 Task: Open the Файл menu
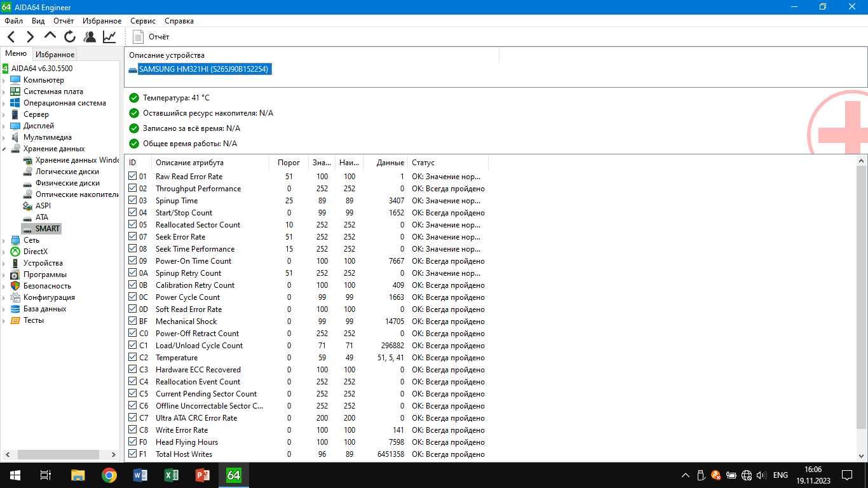click(13, 21)
